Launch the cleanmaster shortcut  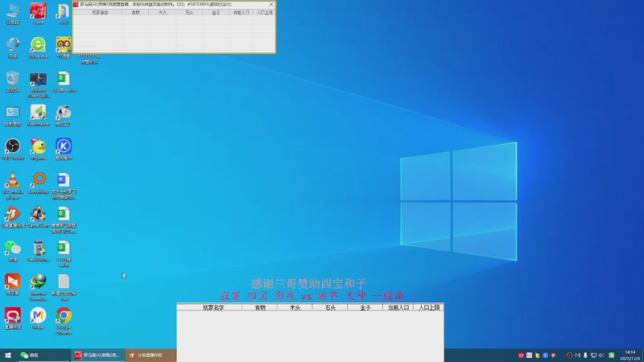coord(38,115)
